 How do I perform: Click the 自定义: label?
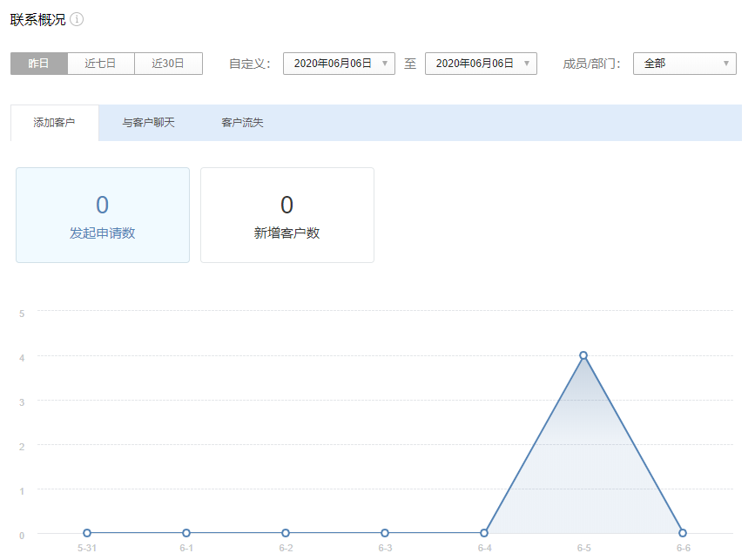250,64
